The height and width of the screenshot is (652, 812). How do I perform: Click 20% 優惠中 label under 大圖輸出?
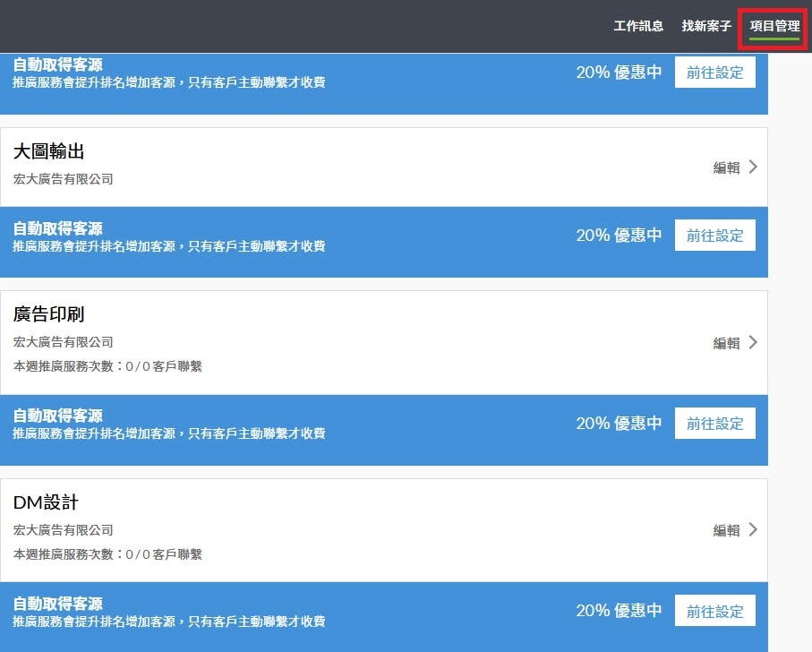(619, 236)
